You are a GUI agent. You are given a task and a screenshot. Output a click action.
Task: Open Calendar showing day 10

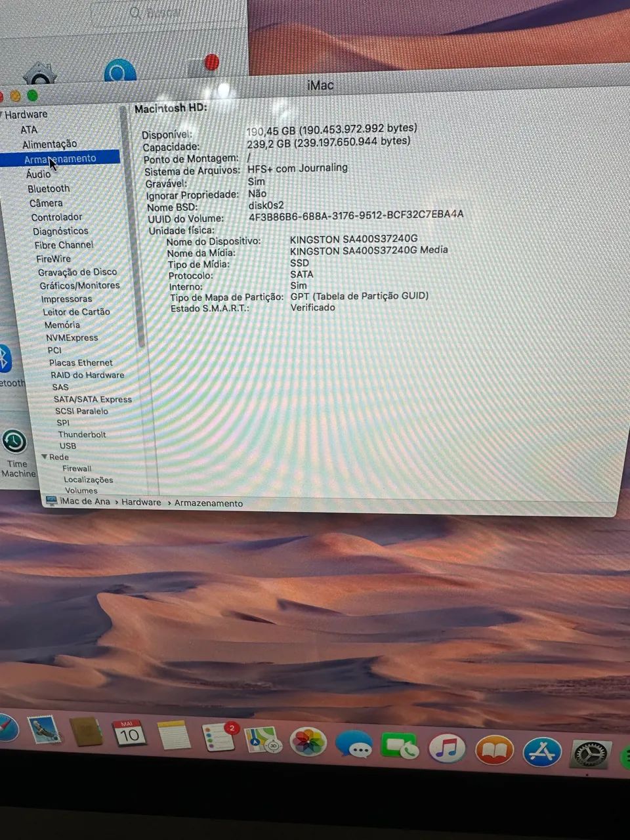pos(129,734)
